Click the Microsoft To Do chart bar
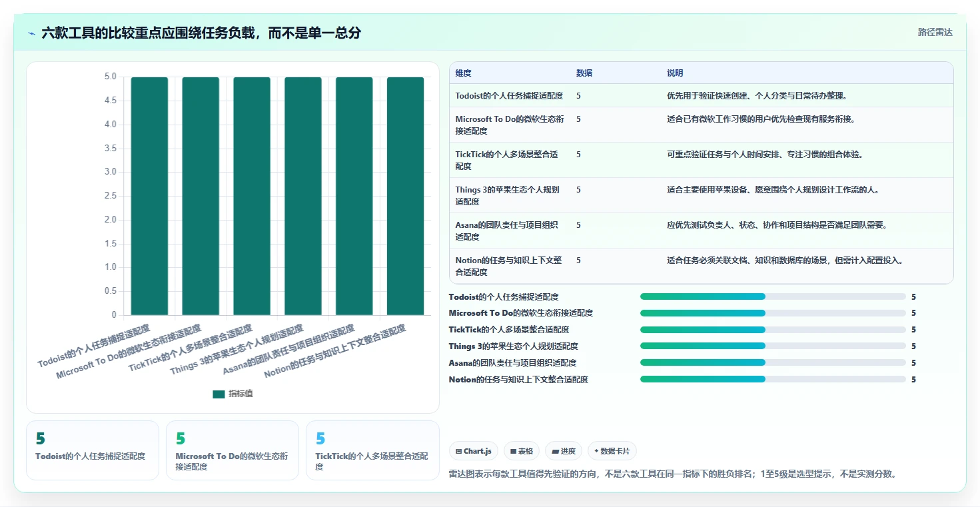Viewport: 980px width, 507px height. [201, 196]
